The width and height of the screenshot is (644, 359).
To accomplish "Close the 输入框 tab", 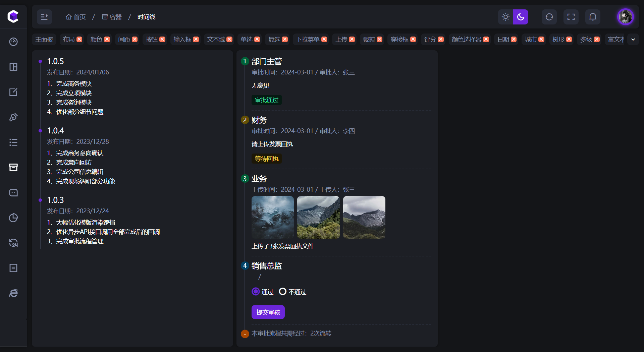I will click(196, 39).
